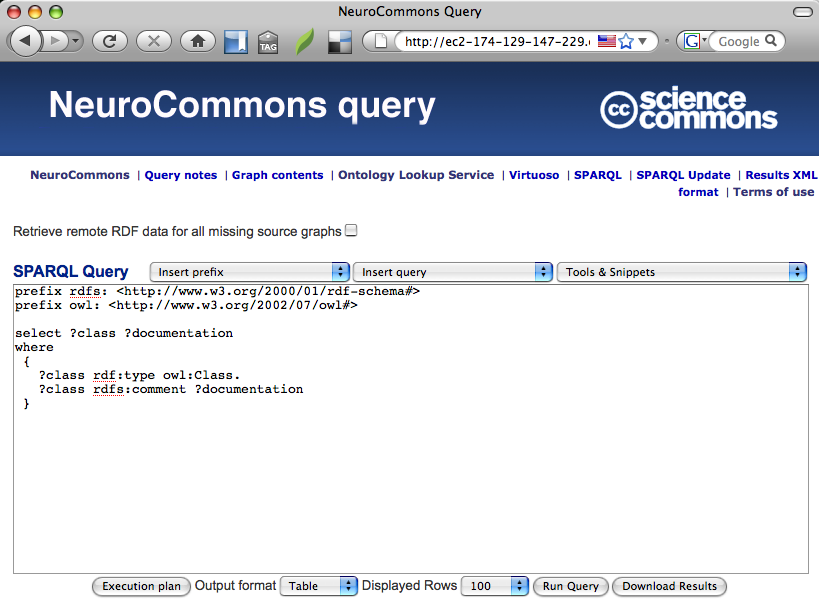Screen dimensions: 819x601
Task: Expand the Insert query dropdown
Action: tap(452, 272)
